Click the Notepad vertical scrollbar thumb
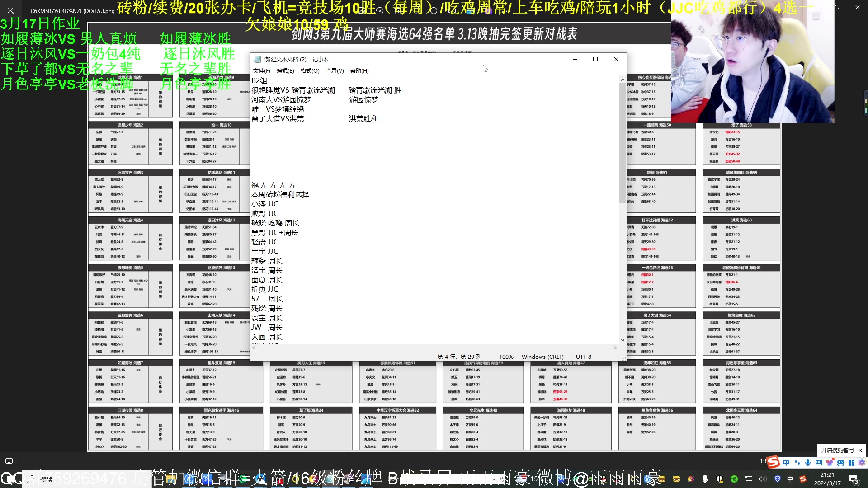 tap(623, 143)
